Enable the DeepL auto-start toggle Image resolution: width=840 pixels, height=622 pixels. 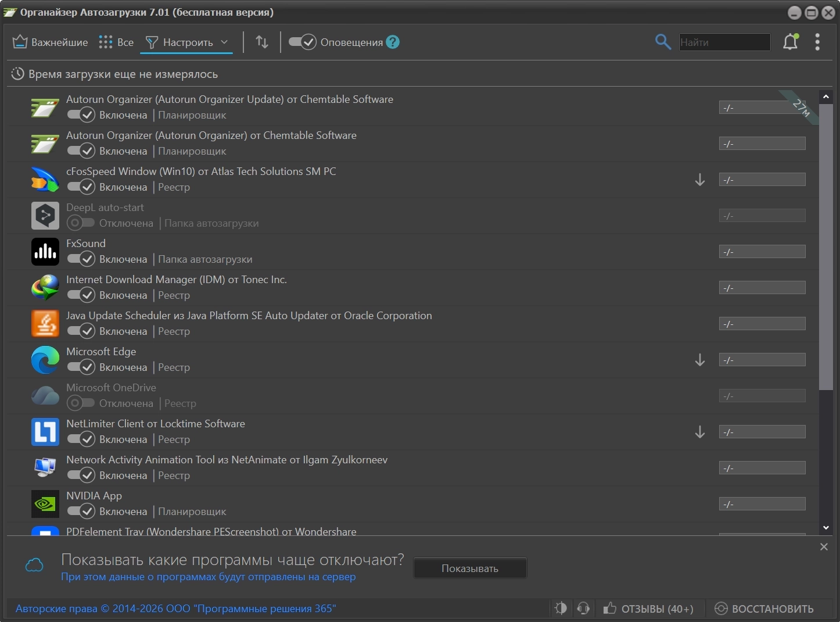coord(80,223)
